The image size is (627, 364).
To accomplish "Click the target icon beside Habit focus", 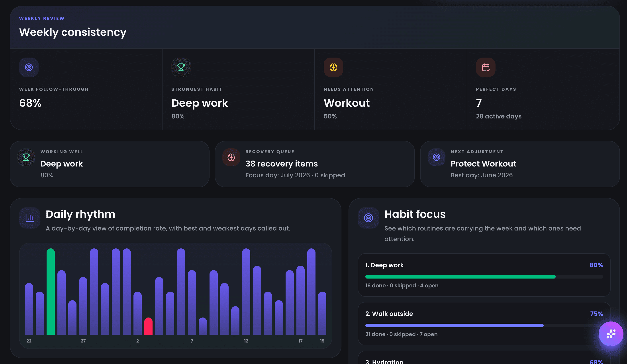I will pos(368,218).
